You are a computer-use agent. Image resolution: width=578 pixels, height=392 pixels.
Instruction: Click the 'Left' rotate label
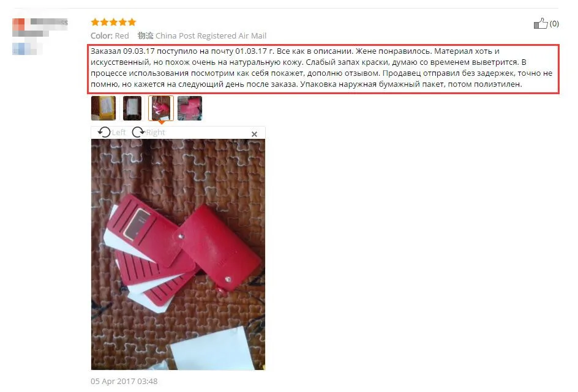119,132
